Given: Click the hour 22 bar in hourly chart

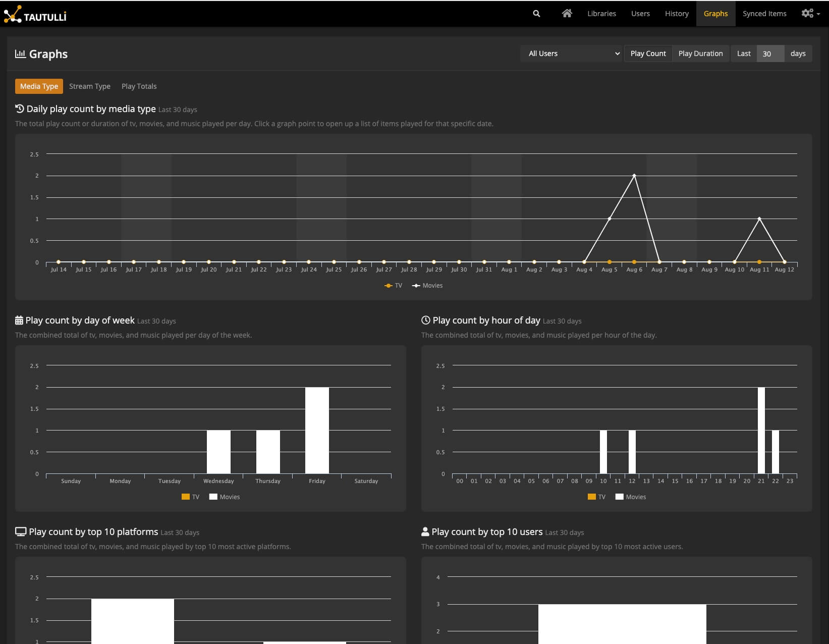Looking at the screenshot, I should tap(776, 452).
